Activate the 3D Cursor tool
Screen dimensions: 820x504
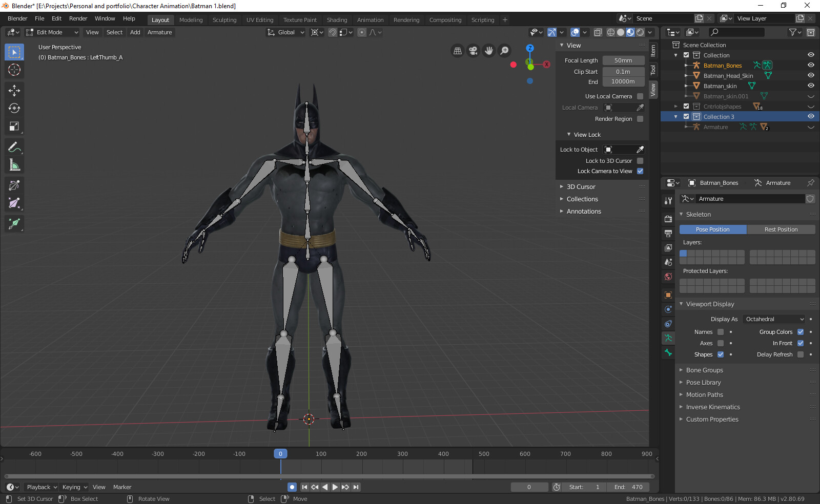point(14,70)
